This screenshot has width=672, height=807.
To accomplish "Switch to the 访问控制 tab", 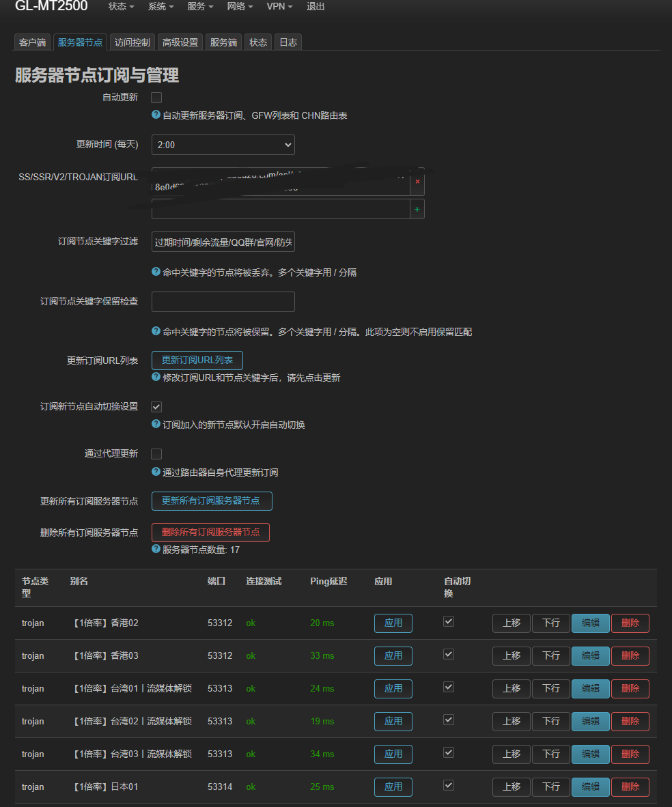I will tap(132, 42).
